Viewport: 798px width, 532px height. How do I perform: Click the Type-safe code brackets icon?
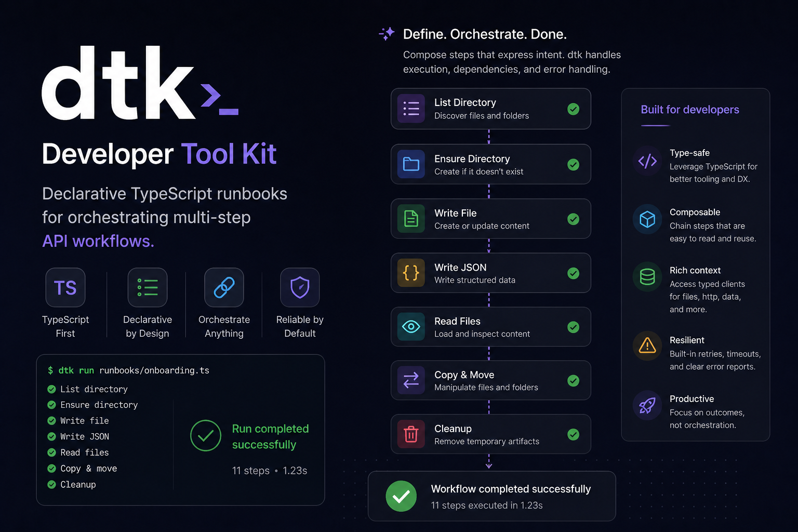point(647,161)
